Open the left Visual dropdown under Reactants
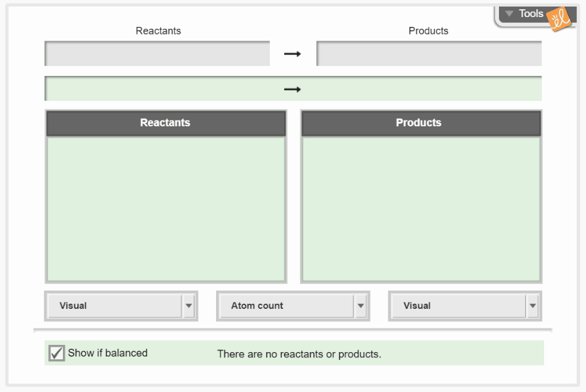Image resolution: width=586 pixels, height=392 pixels. click(x=121, y=306)
